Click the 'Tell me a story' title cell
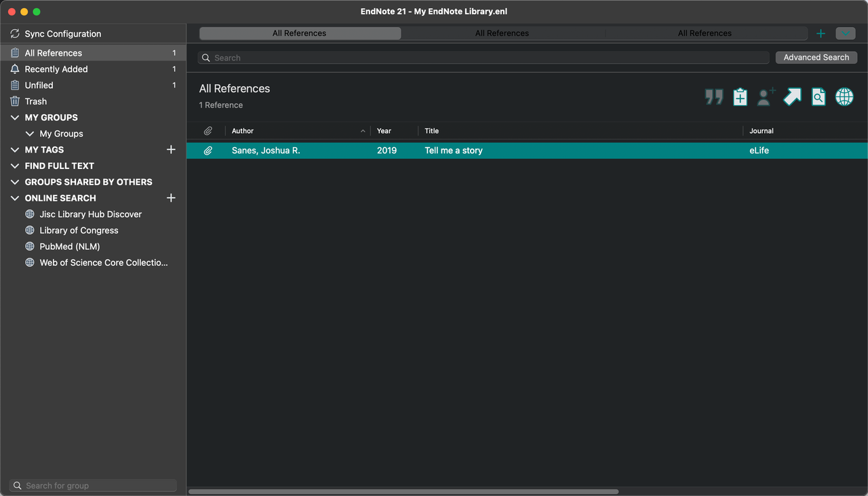 [x=454, y=151]
